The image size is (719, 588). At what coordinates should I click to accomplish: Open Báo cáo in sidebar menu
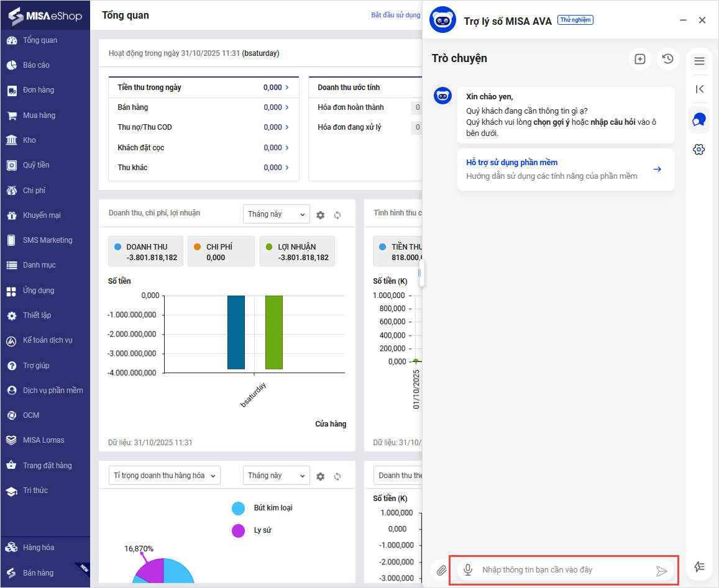coord(36,65)
